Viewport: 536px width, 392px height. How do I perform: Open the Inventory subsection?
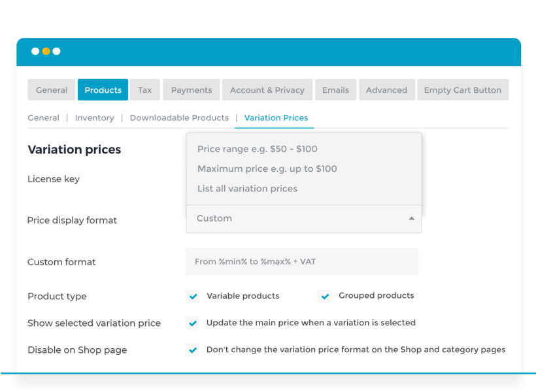(94, 118)
